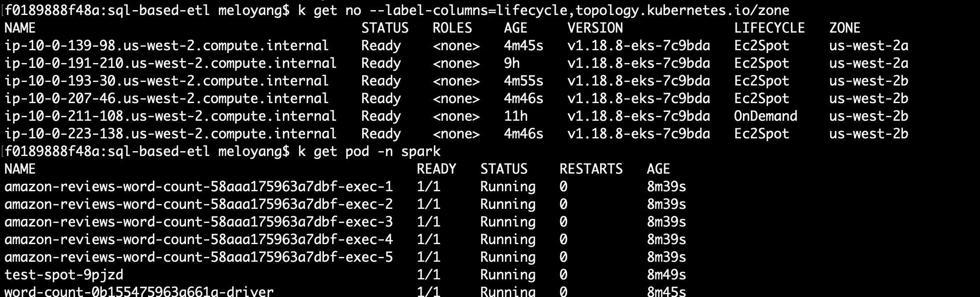
Task: Select node ip-10-0-191-210.us-west-2.compute.internal text
Action: (x=171, y=63)
